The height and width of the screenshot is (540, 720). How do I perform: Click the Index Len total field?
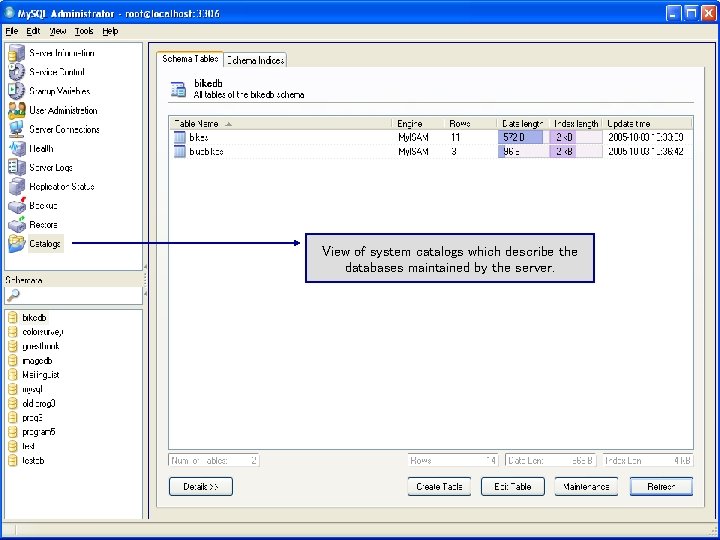click(x=648, y=461)
